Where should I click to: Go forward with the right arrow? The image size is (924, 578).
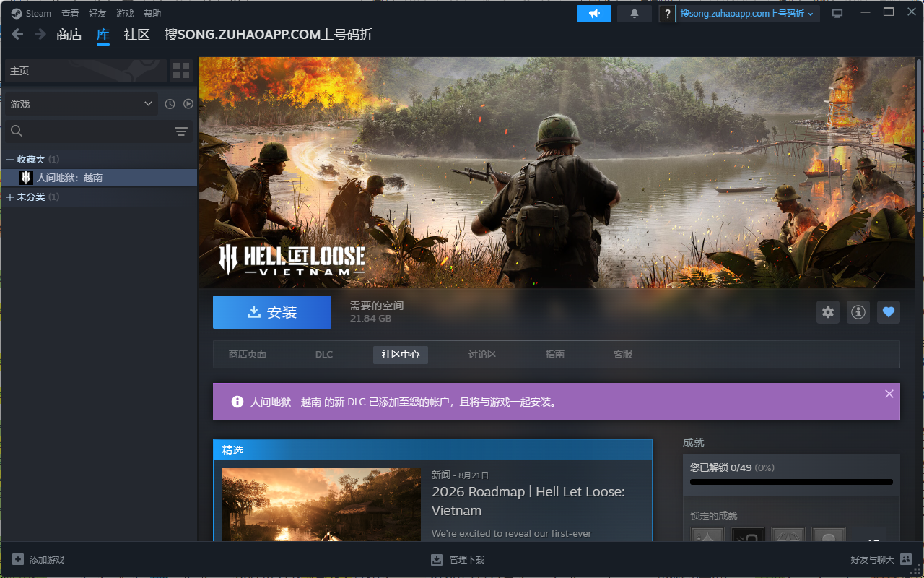pyautogui.click(x=40, y=34)
